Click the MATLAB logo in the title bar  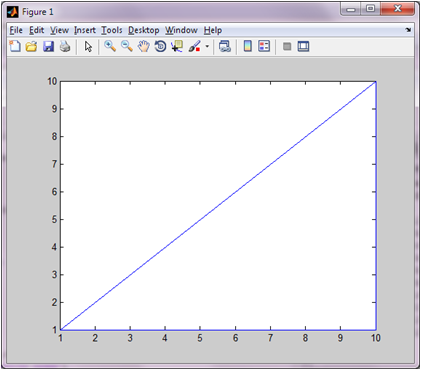pyautogui.click(x=13, y=12)
